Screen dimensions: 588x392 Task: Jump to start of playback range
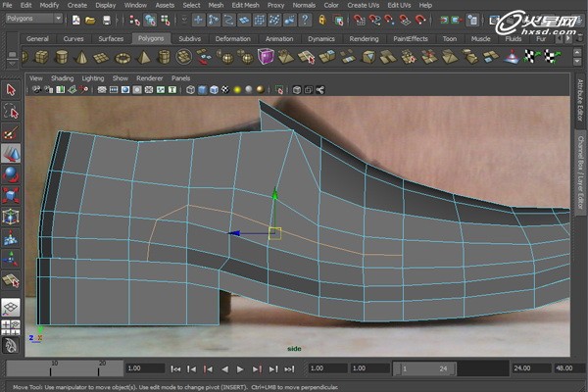pyautogui.click(x=175, y=369)
